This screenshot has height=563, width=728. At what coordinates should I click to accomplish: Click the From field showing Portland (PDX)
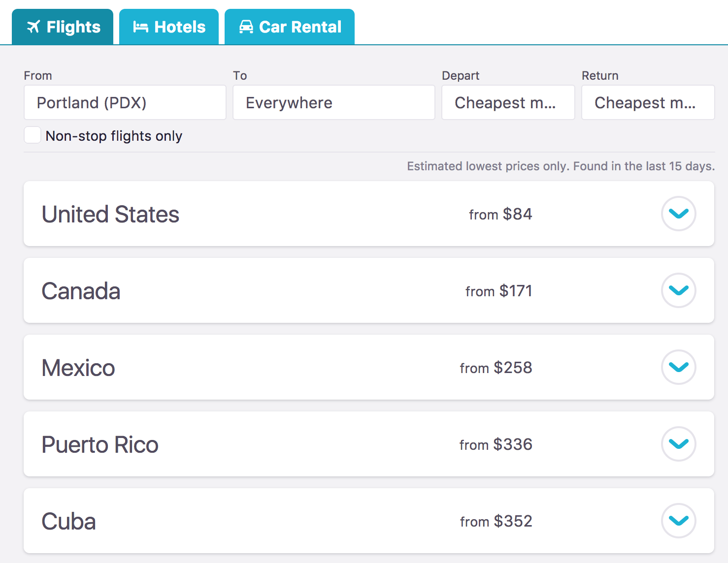[125, 102]
